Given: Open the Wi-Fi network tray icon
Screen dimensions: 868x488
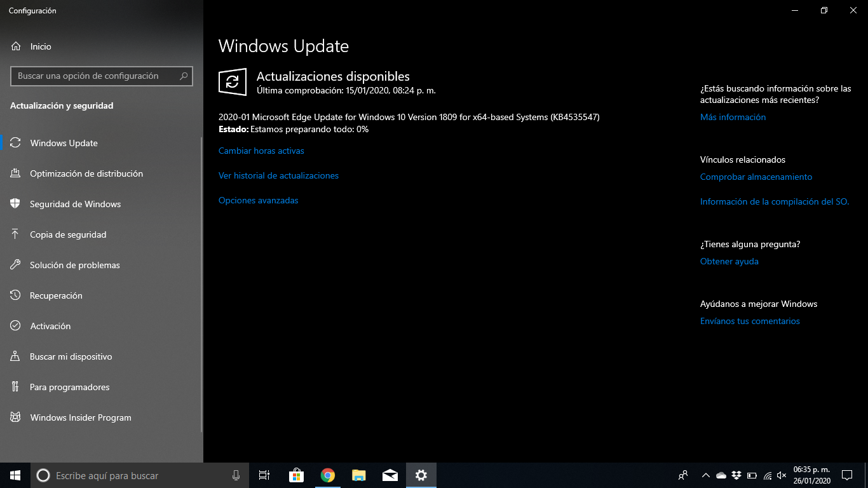Looking at the screenshot, I should coord(768,475).
